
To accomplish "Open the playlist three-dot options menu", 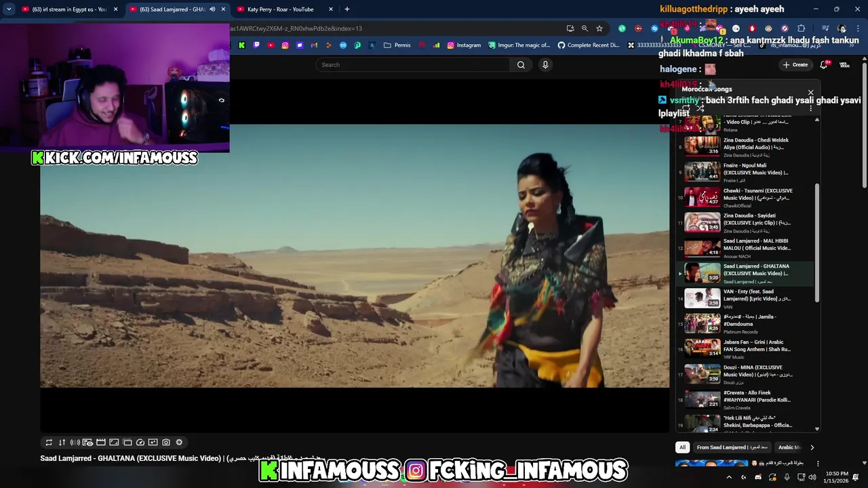I will (x=810, y=108).
